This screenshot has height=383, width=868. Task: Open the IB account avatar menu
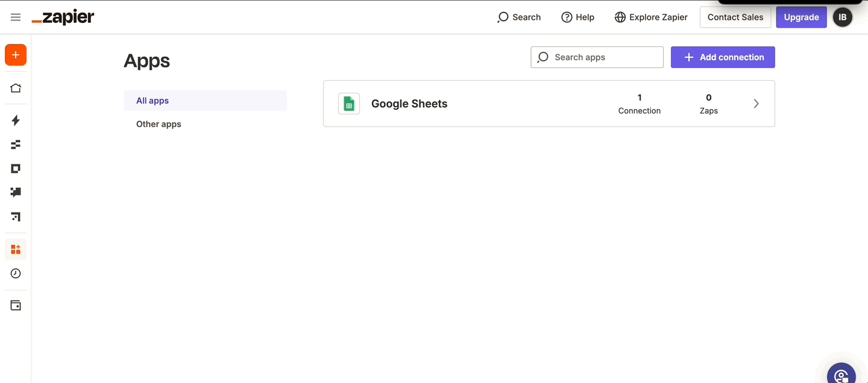tap(842, 17)
